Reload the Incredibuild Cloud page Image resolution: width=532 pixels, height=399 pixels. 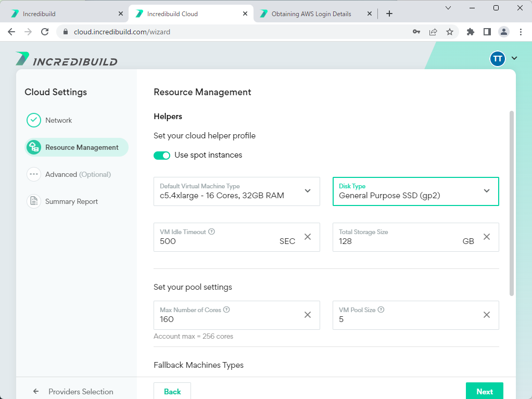pyautogui.click(x=45, y=32)
